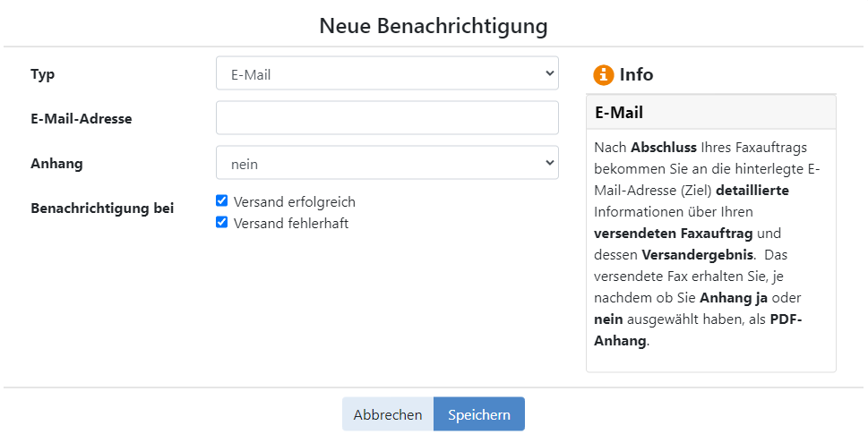Uncheck the Versand erfolgreich checkbox
Viewport: 868px width, 434px height.
tap(221, 200)
